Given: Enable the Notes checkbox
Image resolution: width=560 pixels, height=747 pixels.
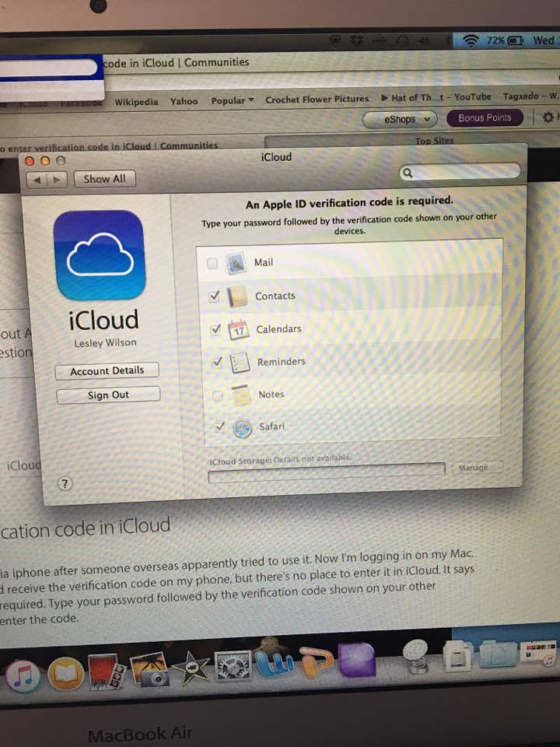Looking at the screenshot, I should point(218,395).
